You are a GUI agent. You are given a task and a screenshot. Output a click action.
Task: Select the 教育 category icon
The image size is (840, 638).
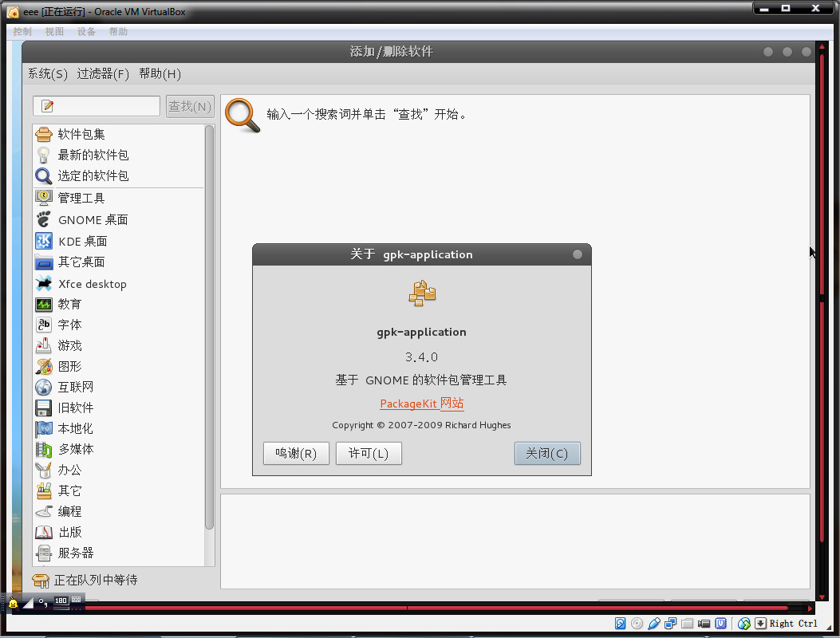[x=43, y=305]
